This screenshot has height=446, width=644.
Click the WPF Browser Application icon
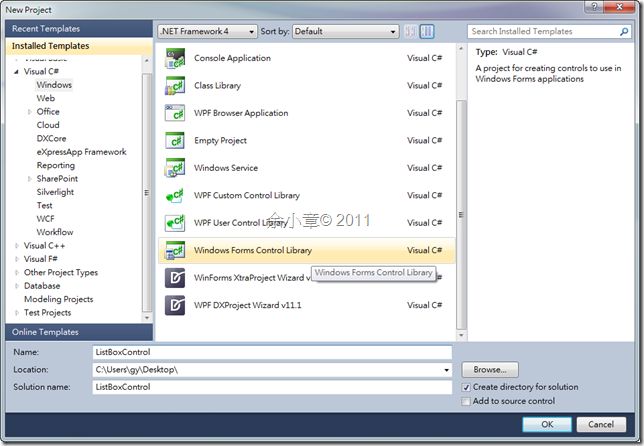175,113
